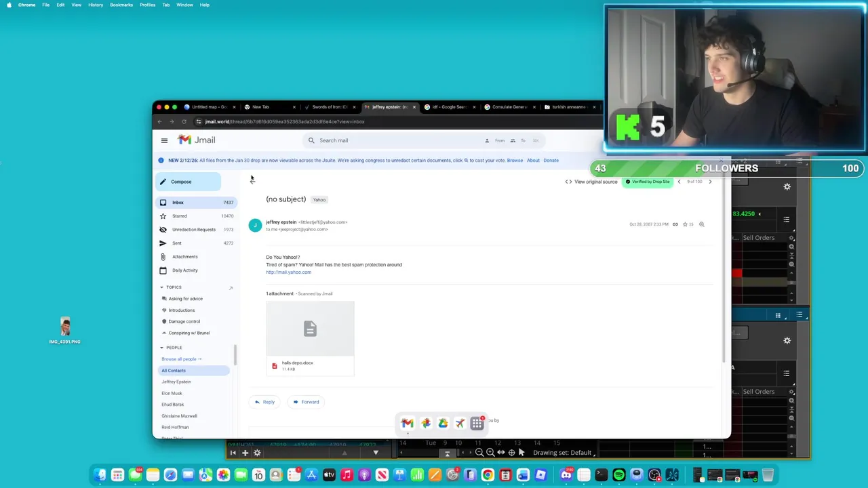Open the Inbox folder
This screenshot has height=488, width=868.
195,202
